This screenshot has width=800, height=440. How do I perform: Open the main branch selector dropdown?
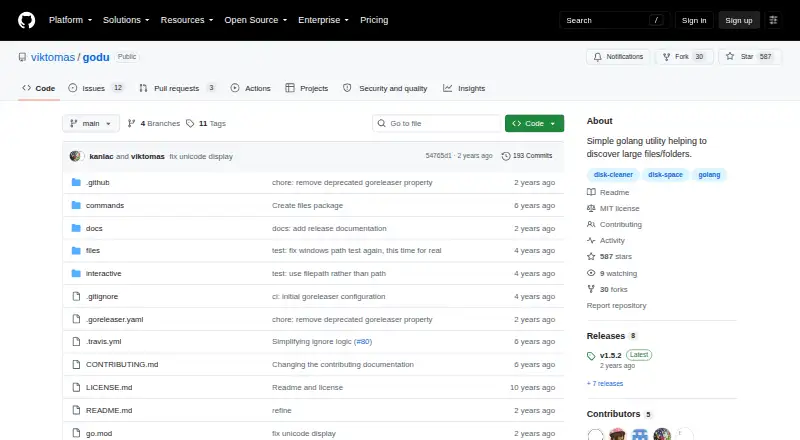point(91,124)
